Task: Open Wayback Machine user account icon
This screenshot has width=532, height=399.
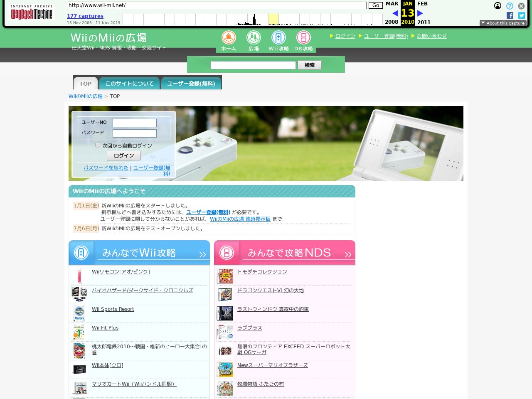Action: 498,6
